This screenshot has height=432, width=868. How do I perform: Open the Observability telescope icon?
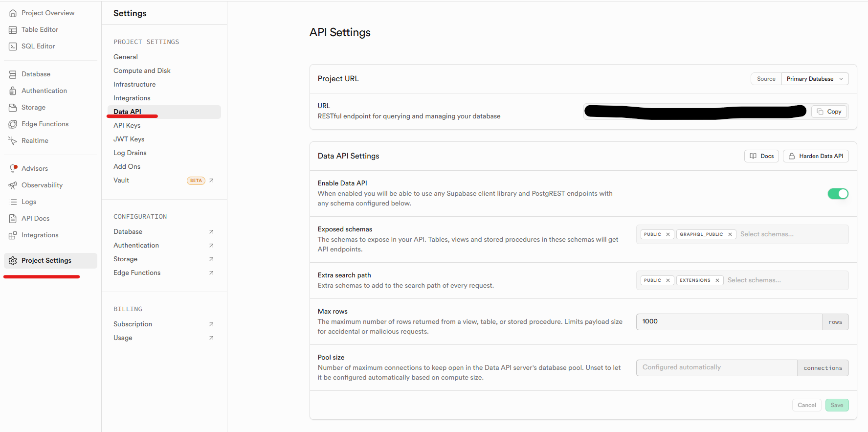(x=13, y=185)
